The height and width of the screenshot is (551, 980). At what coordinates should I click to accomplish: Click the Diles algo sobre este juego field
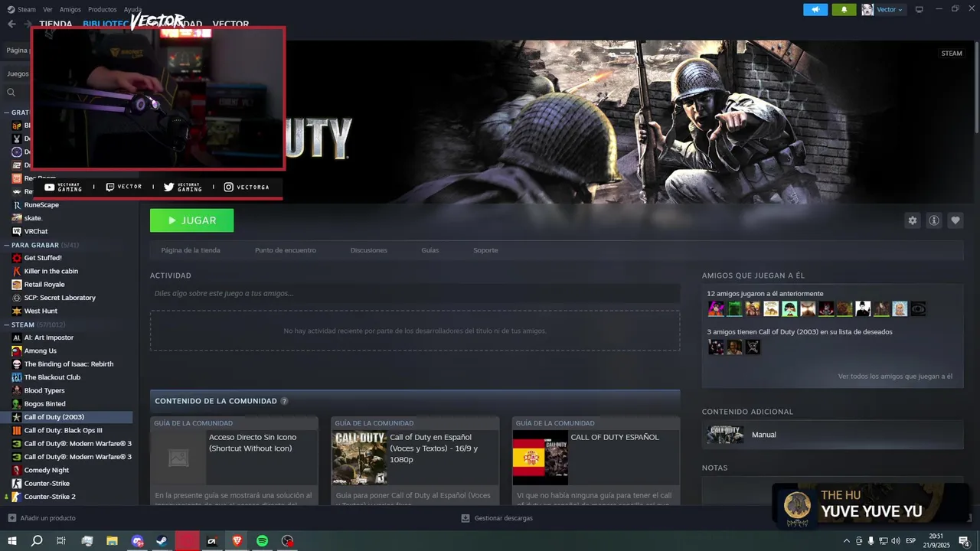coord(415,293)
